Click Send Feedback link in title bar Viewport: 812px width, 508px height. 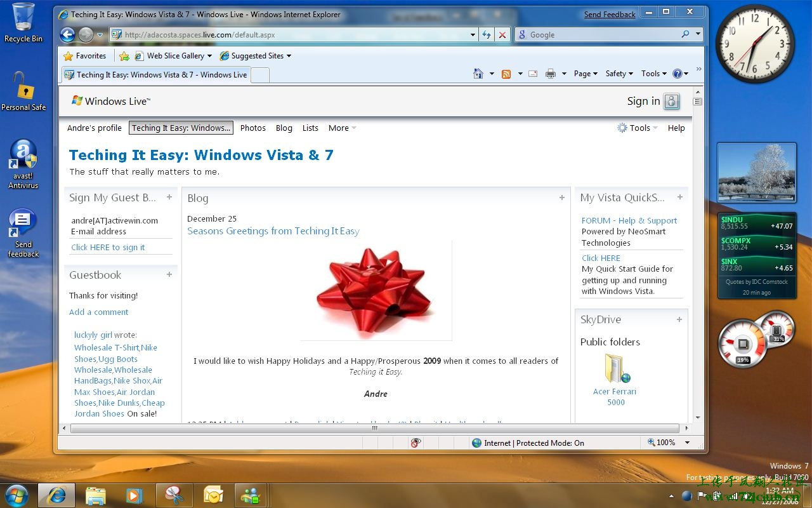pos(610,14)
